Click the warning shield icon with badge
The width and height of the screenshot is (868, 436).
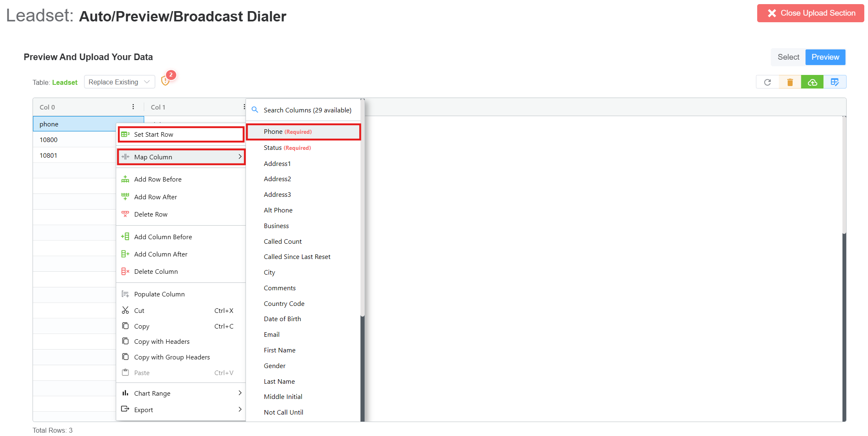point(166,81)
